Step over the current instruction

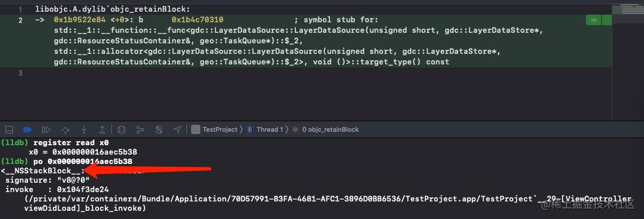tap(65, 129)
